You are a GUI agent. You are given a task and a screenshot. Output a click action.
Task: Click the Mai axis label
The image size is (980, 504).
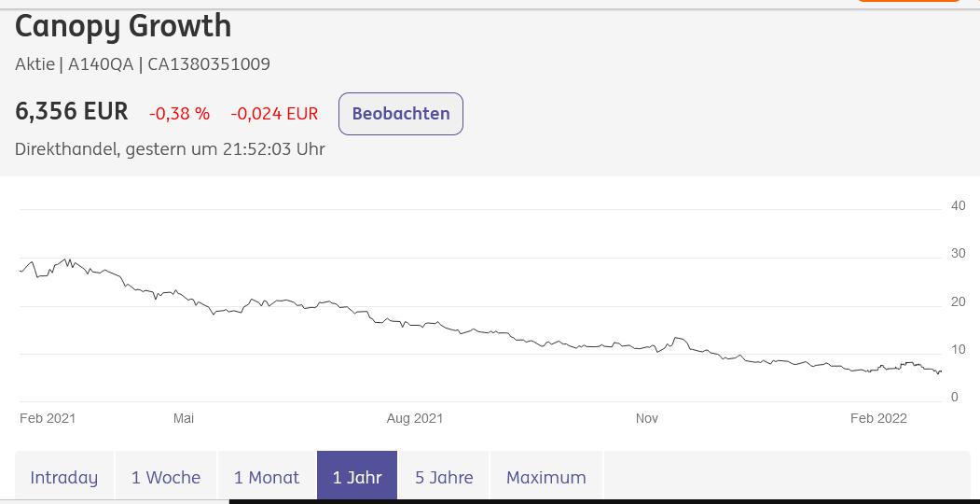coord(184,418)
